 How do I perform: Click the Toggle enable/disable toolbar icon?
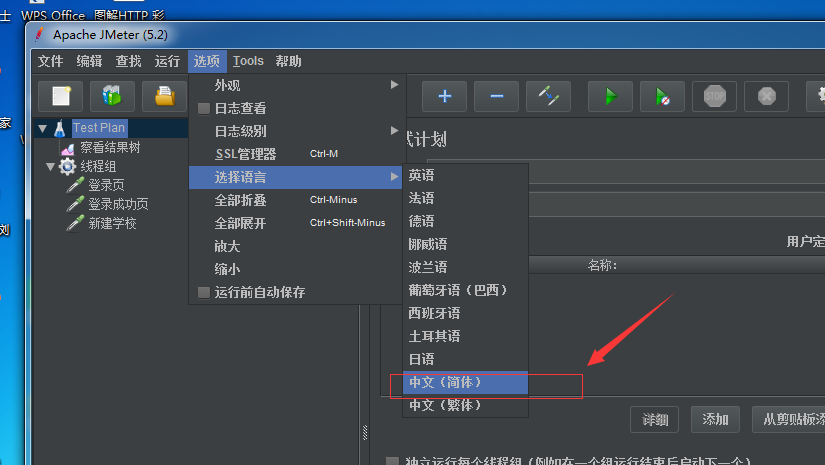[548, 96]
